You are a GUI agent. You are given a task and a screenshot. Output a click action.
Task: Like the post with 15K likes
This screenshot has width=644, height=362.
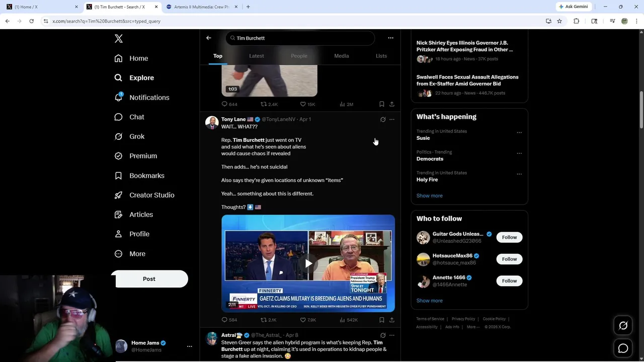[307, 104]
